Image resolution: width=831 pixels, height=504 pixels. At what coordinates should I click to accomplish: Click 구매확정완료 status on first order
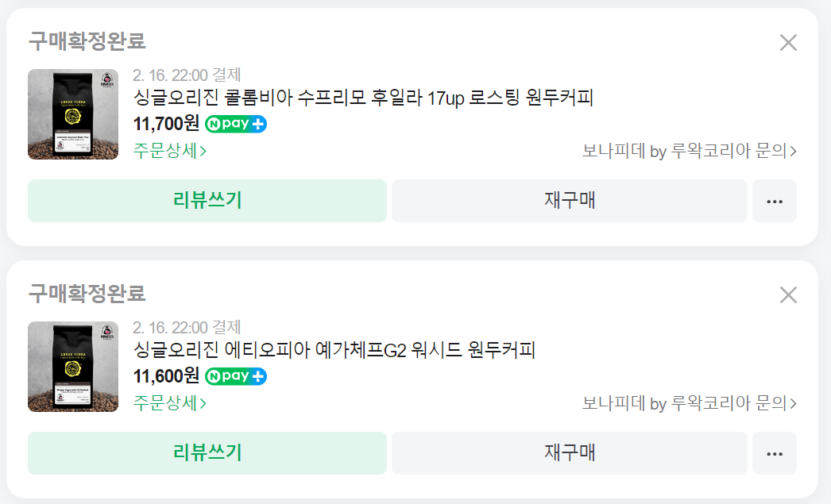[x=87, y=41]
